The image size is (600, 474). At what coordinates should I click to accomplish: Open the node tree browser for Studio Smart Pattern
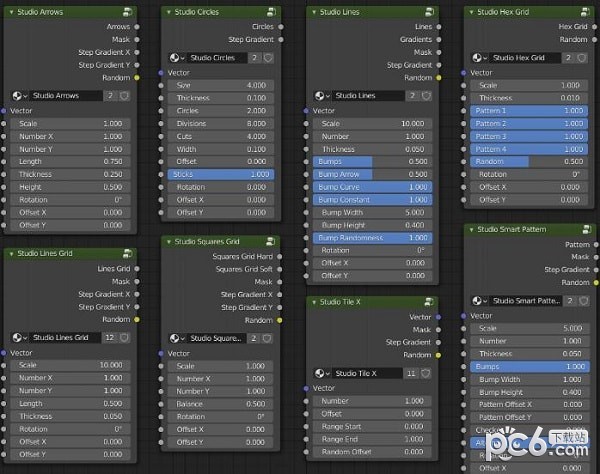[479, 301]
